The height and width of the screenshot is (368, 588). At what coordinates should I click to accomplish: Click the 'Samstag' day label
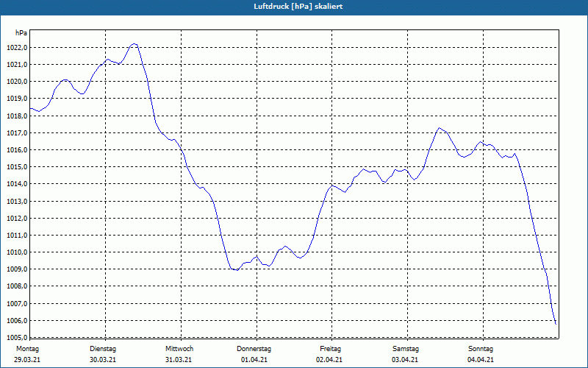point(406,349)
